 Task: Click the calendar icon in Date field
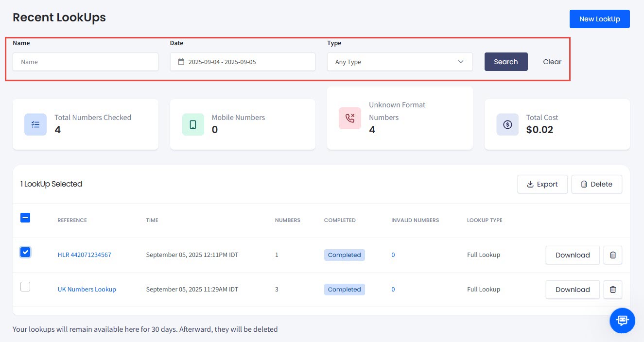pos(181,62)
